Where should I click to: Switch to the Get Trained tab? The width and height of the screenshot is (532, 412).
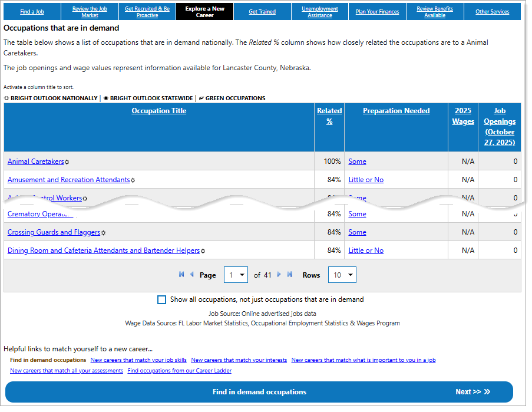pos(262,12)
